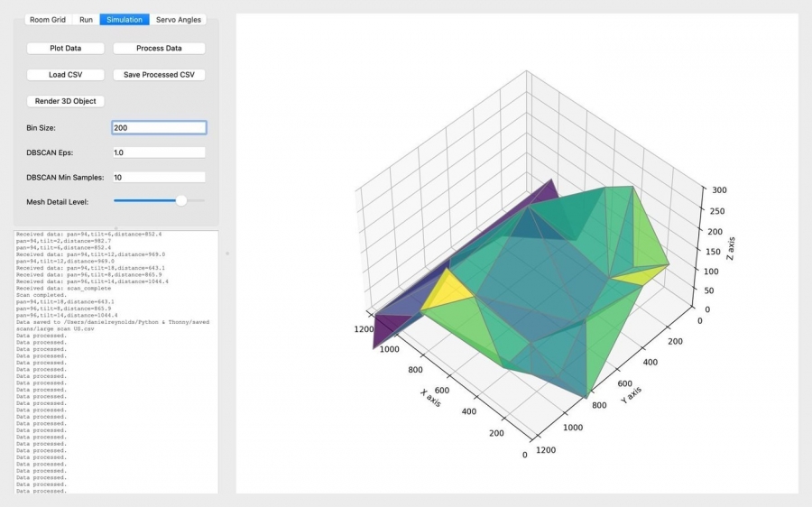The width and height of the screenshot is (812, 507).
Task: Click the 'DBSCAN Eps:' label
Action: coord(50,152)
